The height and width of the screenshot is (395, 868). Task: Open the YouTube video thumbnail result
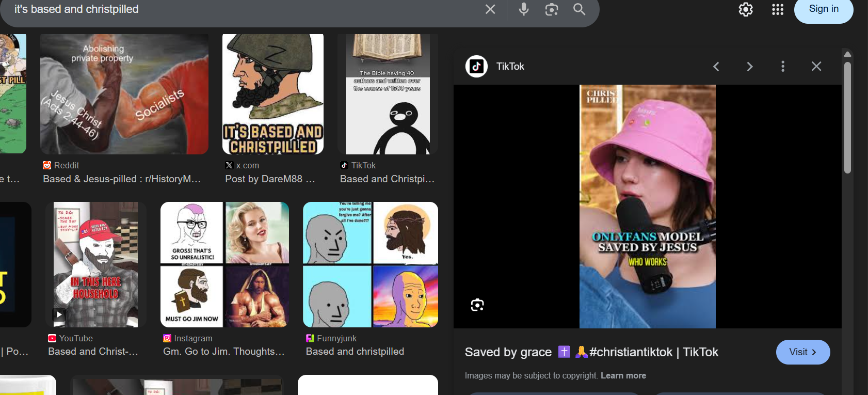point(95,264)
